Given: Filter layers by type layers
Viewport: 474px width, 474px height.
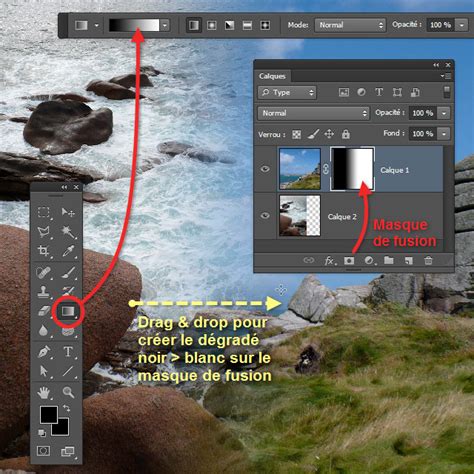Looking at the screenshot, I should 379,92.
